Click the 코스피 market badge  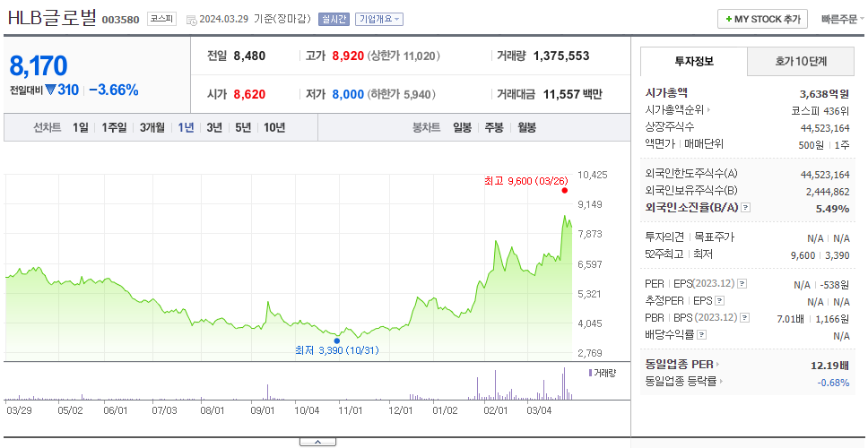tap(161, 19)
